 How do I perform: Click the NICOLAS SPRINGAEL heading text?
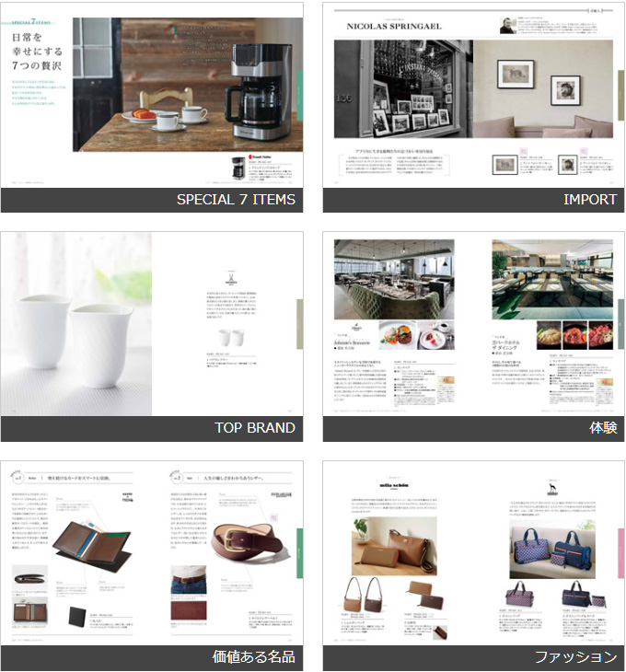[394, 27]
